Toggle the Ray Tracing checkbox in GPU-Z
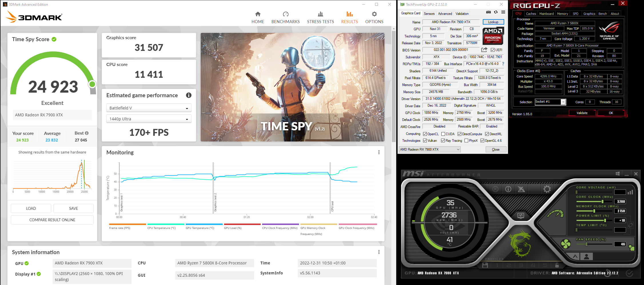644x285 pixels. 443,141
